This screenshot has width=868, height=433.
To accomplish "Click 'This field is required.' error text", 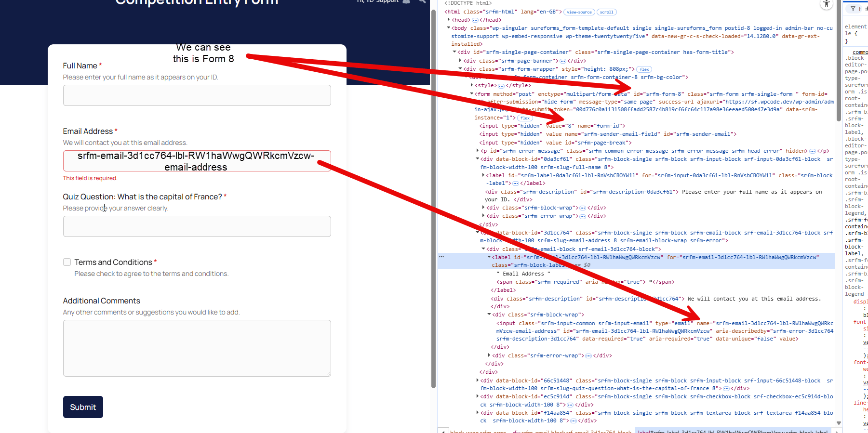I will 90,178.
